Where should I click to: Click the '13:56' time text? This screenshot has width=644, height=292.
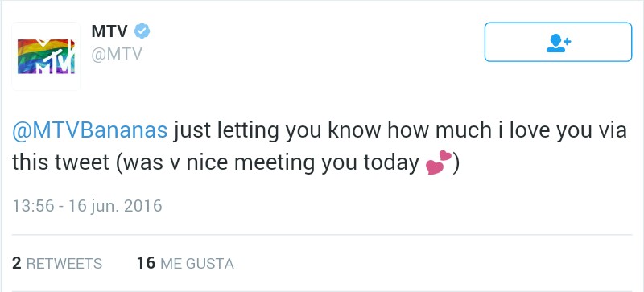click(33, 206)
